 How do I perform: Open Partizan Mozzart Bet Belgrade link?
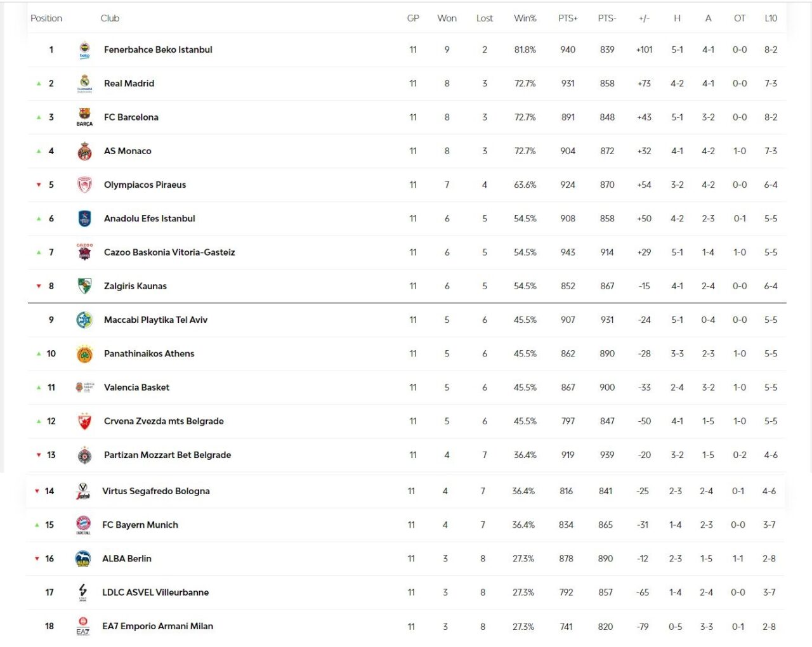pos(167,455)
